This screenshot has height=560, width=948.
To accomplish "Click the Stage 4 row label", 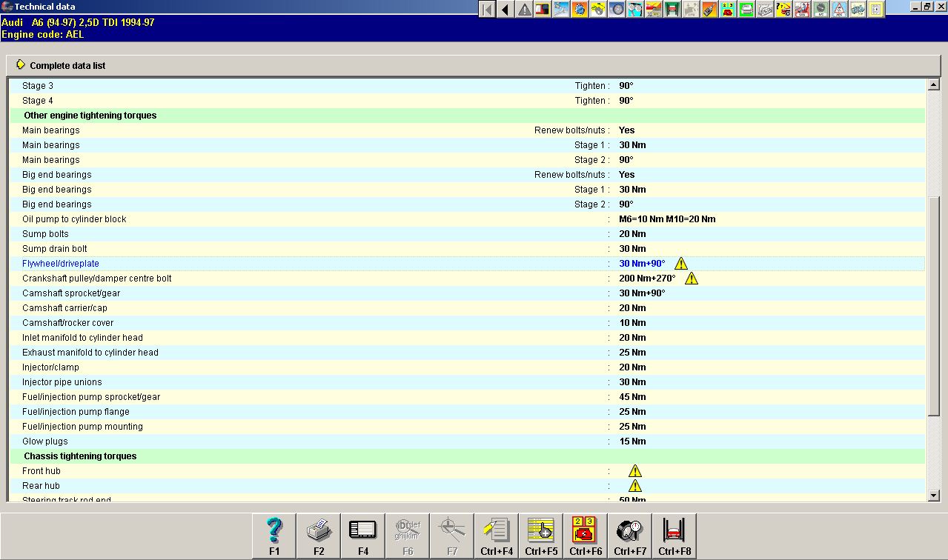I will (x=38, y=101).
